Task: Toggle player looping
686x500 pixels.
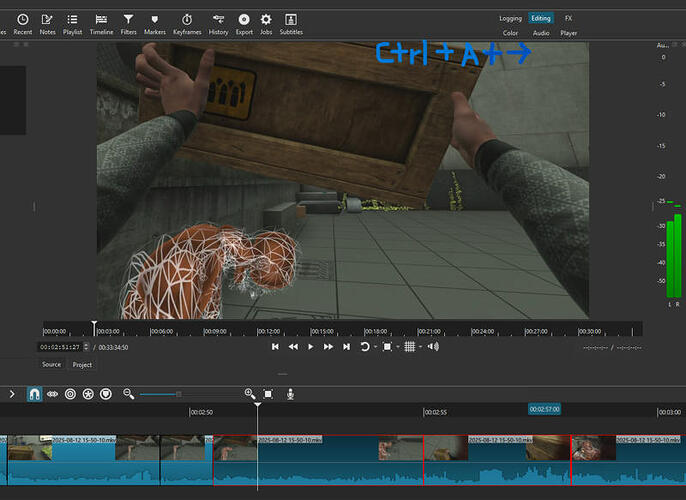Action: click(364, 347)
